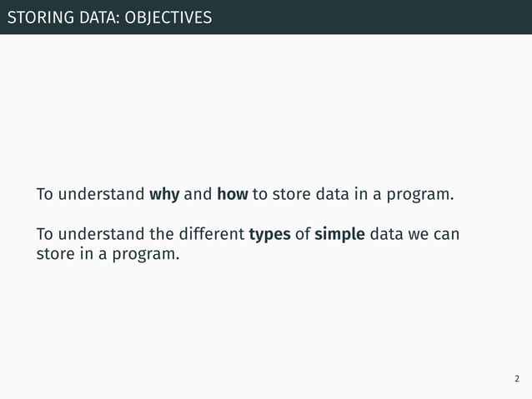The width and height of the screenshot is (532, 399).
Task: Click 'To understand' starting the second objective
Action: point(90,235)
